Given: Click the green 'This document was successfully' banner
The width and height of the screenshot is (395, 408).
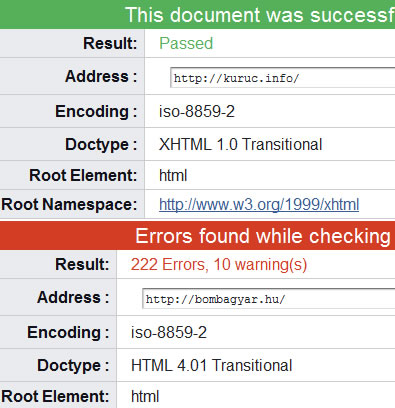Looking at the screenshot, I should [197, 15].
